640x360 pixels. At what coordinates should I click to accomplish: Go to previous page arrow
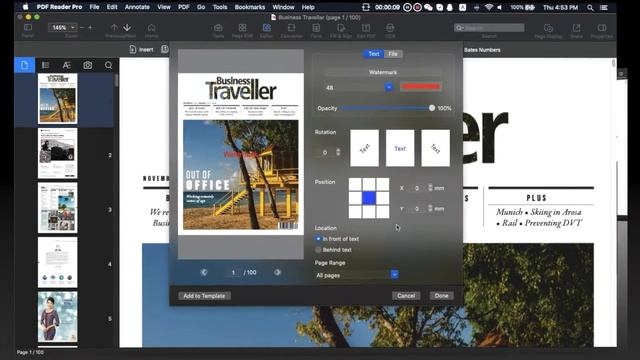coord(114,27)
